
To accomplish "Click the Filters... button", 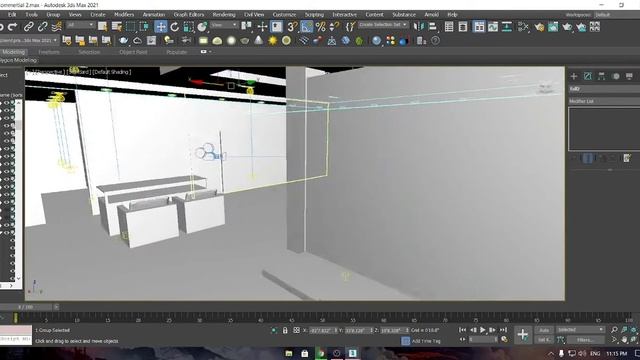I will (x=585, y=340).
